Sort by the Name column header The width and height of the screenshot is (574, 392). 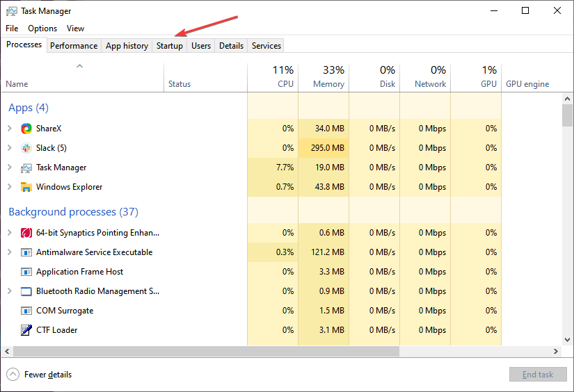click(83, 77)
